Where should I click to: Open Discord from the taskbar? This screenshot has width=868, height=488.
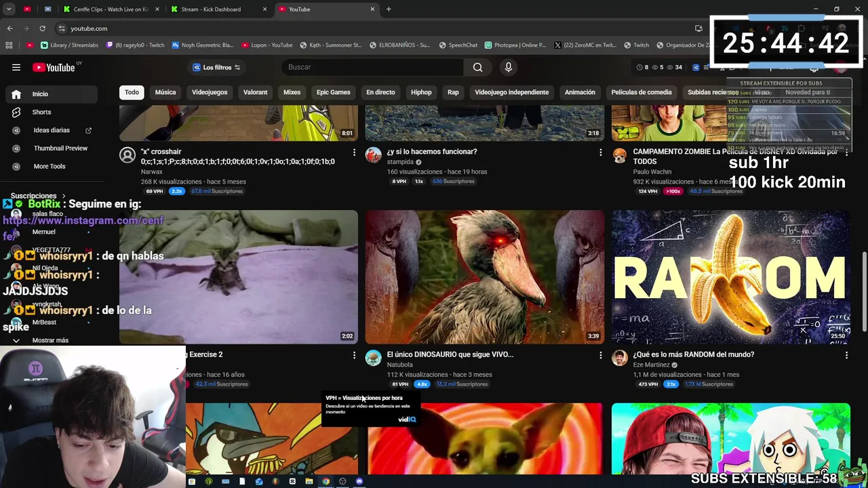(359, 482)
